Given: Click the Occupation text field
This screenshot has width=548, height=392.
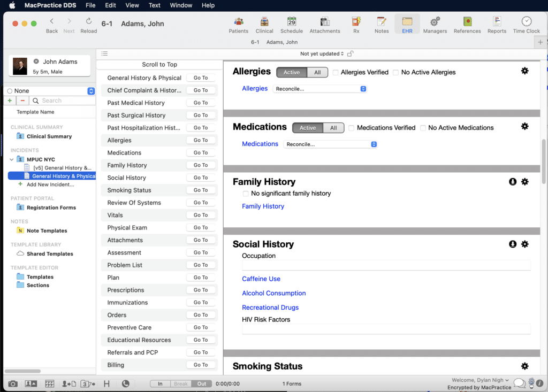Looking at the screenshot, I should 386,265.
